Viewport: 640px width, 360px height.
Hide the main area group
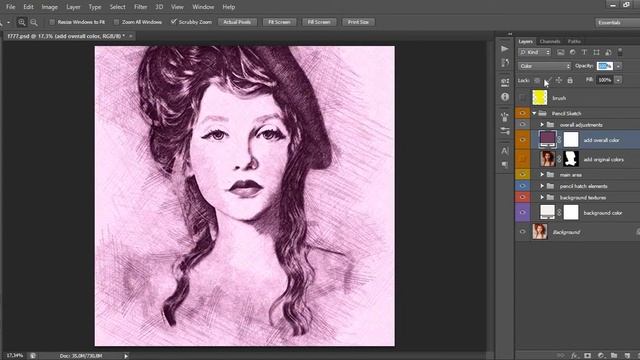522,175
